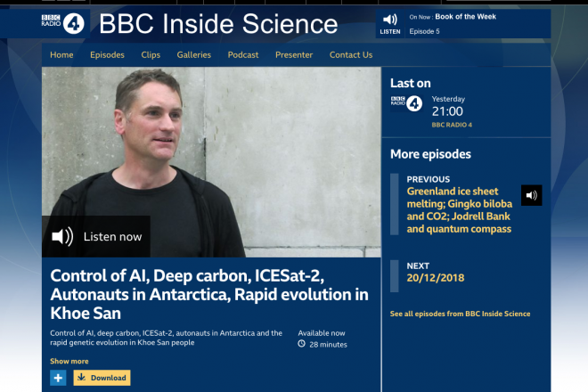Open the Contact Us menu item
The image size is (588, 392).
coord(351,54)
